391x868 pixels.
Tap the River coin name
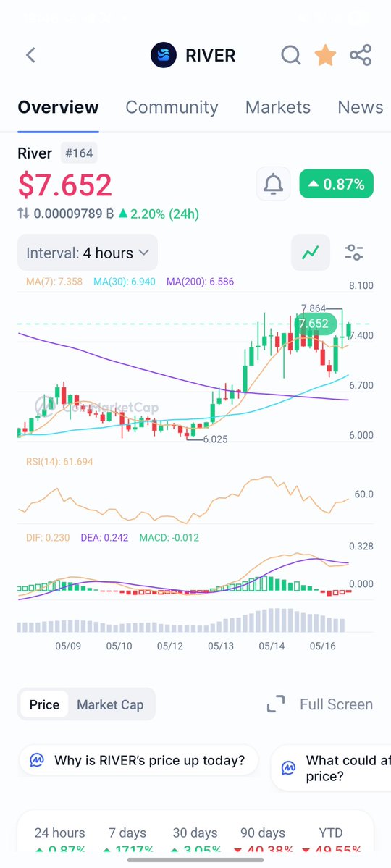coord(35,153)
